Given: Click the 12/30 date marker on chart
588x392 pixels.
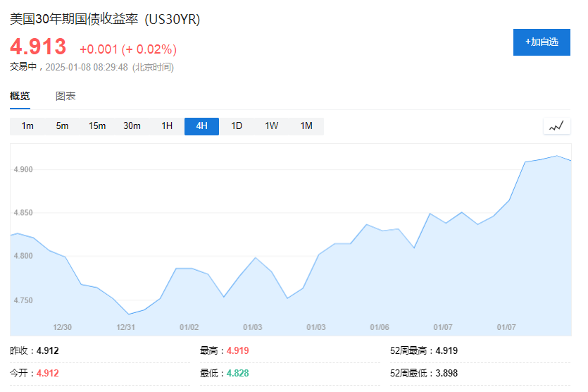Looking at the screenshot, I should (x=63, y=327).
